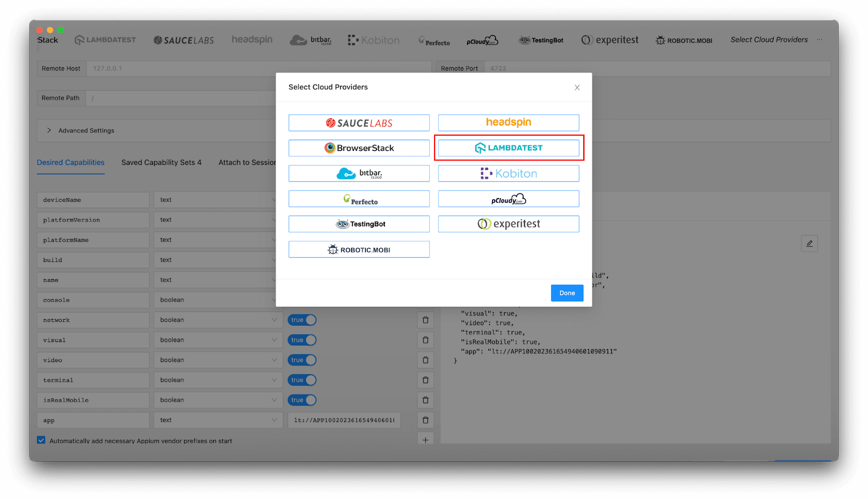Delete the video capability row

(425, 359)
